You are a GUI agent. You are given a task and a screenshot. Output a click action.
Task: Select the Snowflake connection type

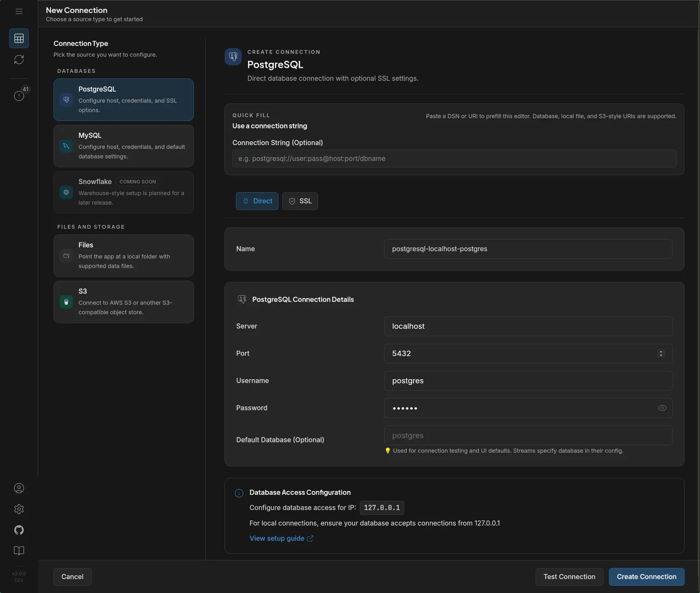pyautogui.click(x=124, y=192)
